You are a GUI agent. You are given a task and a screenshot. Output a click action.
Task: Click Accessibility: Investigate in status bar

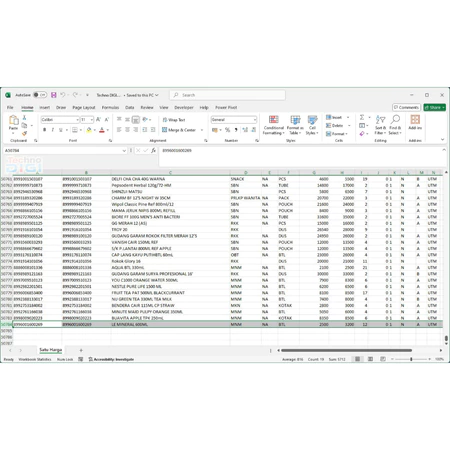click(111, 359)
